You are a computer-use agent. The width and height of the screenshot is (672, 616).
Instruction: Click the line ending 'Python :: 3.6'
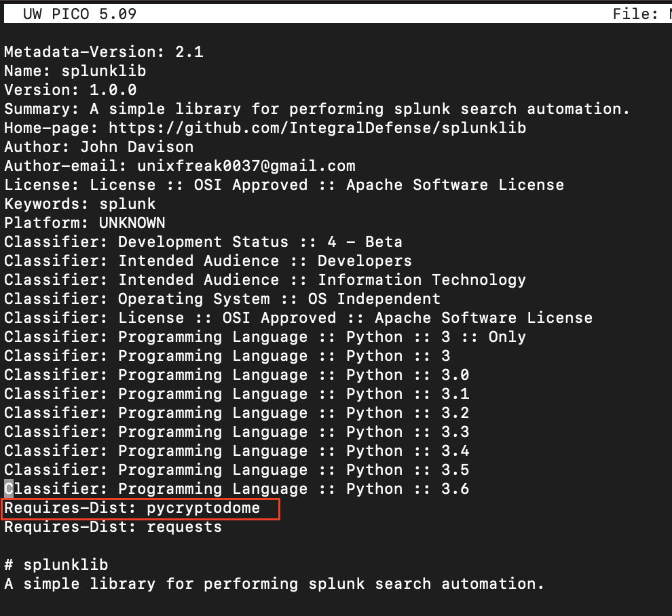pos(237,488)
